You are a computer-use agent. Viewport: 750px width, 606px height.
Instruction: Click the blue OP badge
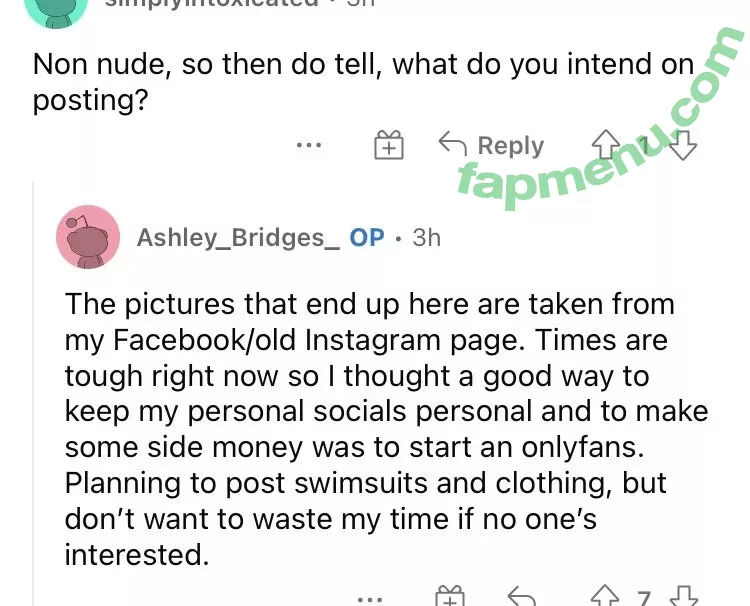click(x=367, y=238)
